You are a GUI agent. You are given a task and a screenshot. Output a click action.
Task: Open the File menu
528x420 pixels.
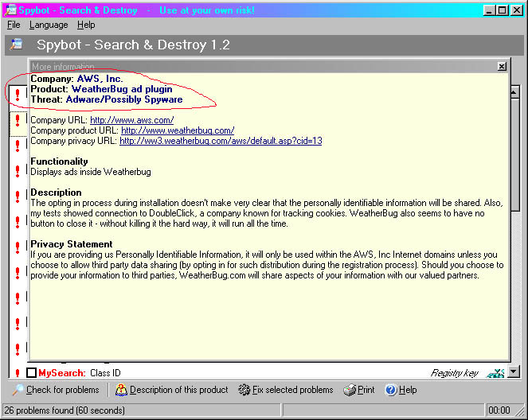14,25
